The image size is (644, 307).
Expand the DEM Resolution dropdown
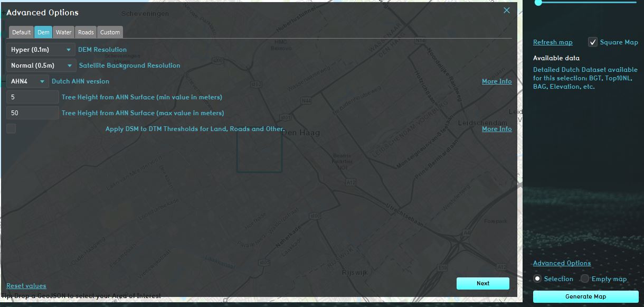41,50
